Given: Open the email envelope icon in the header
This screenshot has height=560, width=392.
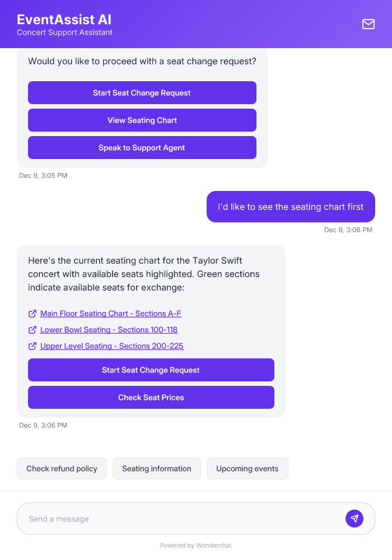Looking at the screenshot, I should pyautogui.click(x=368, y=25).
